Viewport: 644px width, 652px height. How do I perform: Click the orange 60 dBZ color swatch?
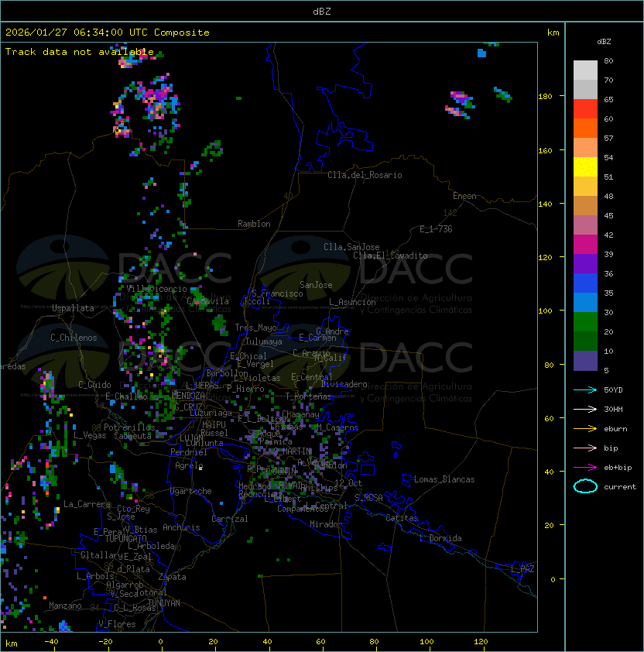click(585, 128)
